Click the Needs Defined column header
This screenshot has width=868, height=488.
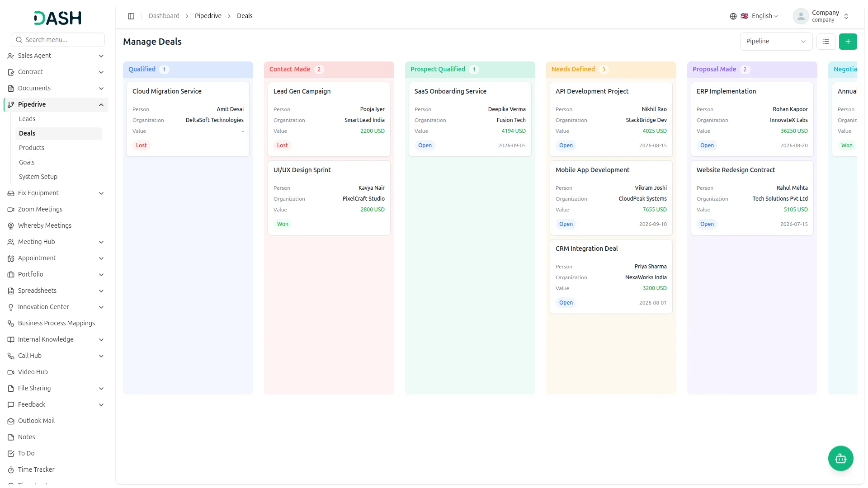pos(611,69)
